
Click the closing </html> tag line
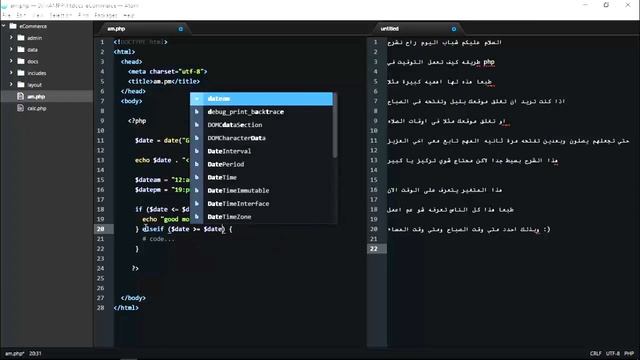[126, 308]
